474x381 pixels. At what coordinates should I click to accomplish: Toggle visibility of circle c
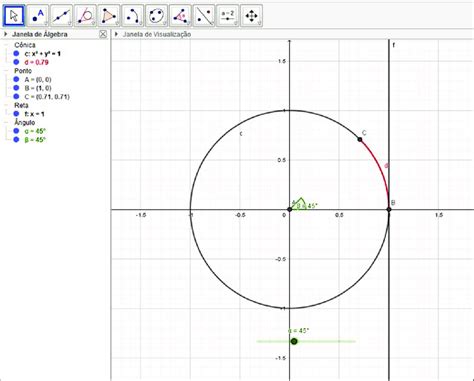(16, 53)
